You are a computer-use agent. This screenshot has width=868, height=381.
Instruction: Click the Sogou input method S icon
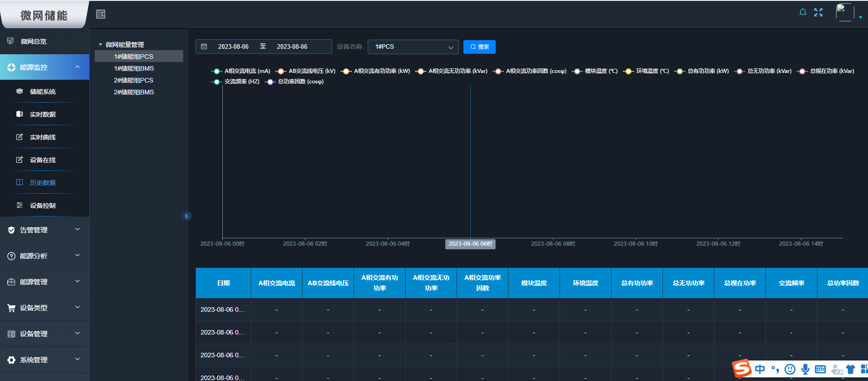[742, 368]
